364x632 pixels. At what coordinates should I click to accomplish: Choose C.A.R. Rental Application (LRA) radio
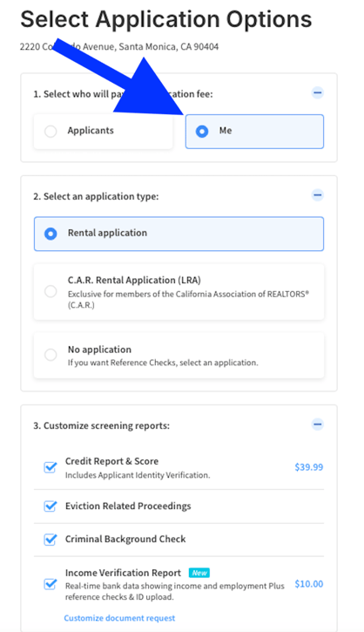coord(51,291)
